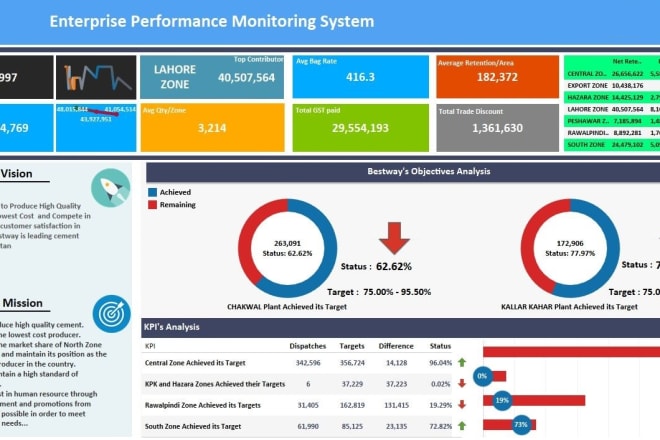Click green up arrow in Central Zone row
Screen dimensions: 660x440
pos(462,362)
